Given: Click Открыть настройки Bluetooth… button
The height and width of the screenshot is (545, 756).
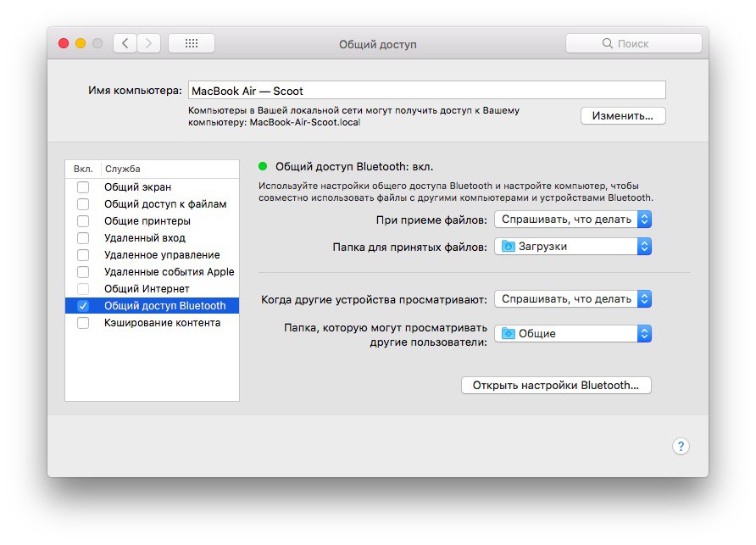Looking at the screenshot, I should point(556,386).
